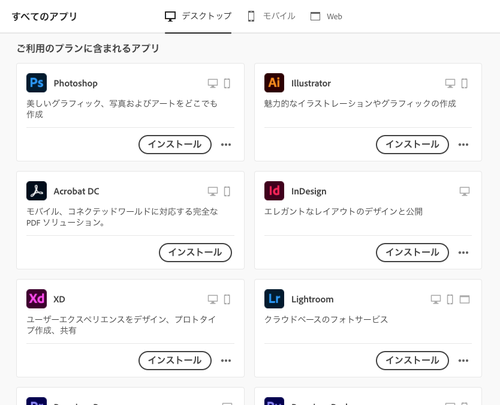Install Photoshop with the インストール button
The width and height of the screenshot is (500, 405).
pos(175,144)
